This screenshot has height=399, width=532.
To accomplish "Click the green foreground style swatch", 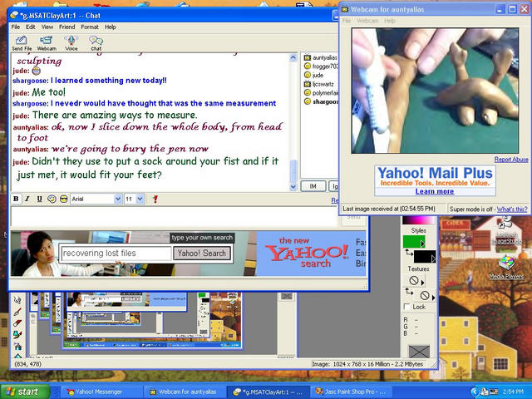I will (412, 242).
